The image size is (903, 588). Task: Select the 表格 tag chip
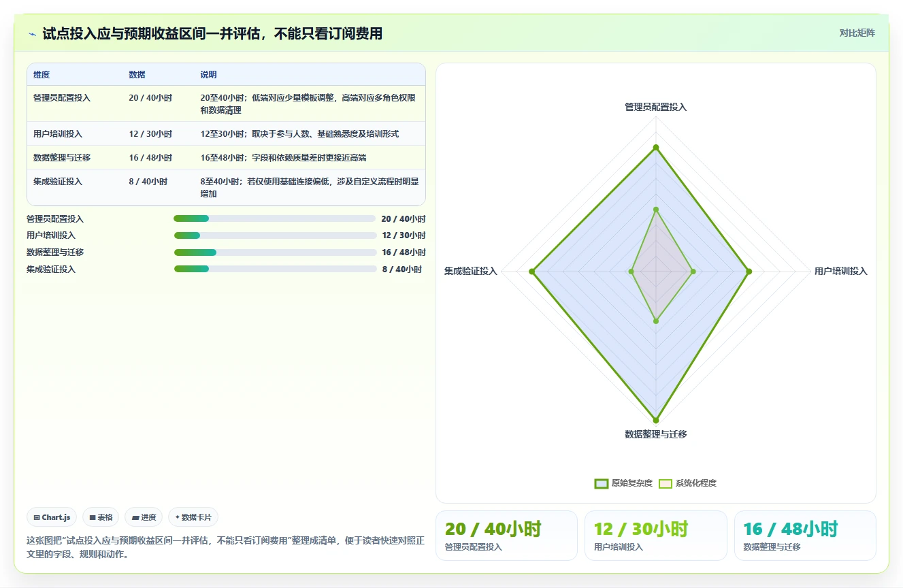coord(101,517)
